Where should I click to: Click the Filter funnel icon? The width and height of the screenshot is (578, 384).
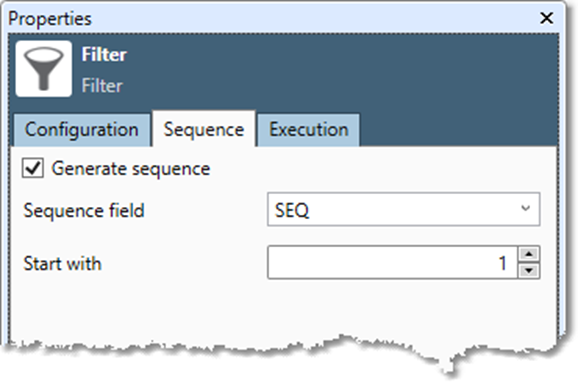coord(43,69)
